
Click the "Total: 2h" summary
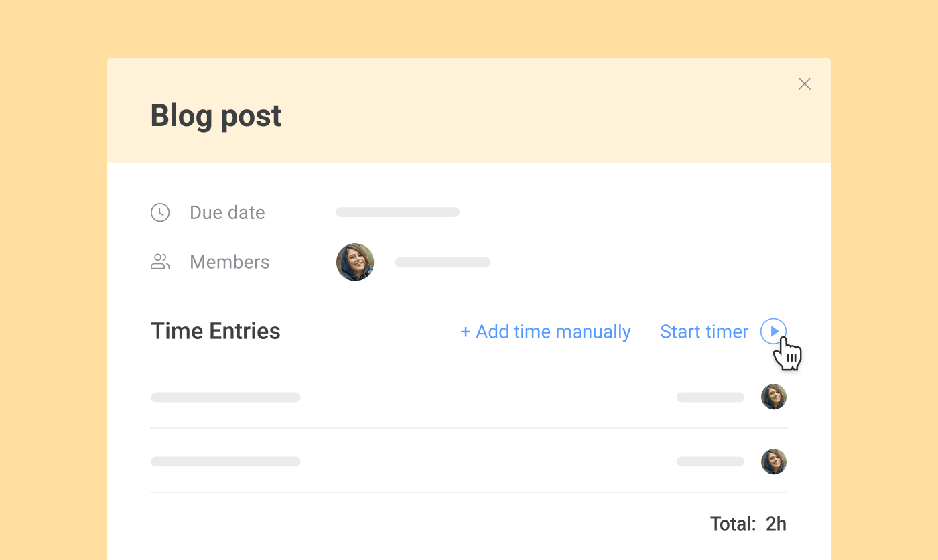[748, 524]
